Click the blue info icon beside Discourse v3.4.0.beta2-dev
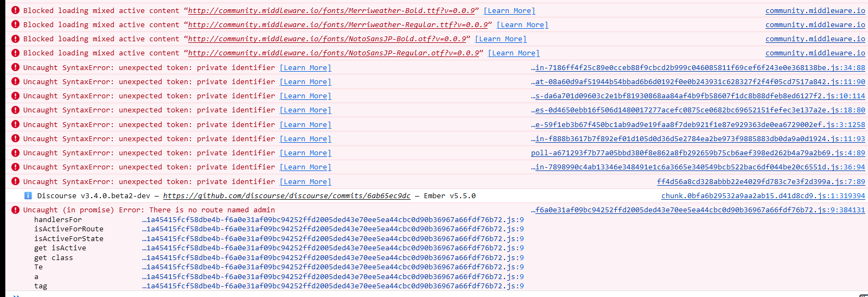 tap(28, 195)
